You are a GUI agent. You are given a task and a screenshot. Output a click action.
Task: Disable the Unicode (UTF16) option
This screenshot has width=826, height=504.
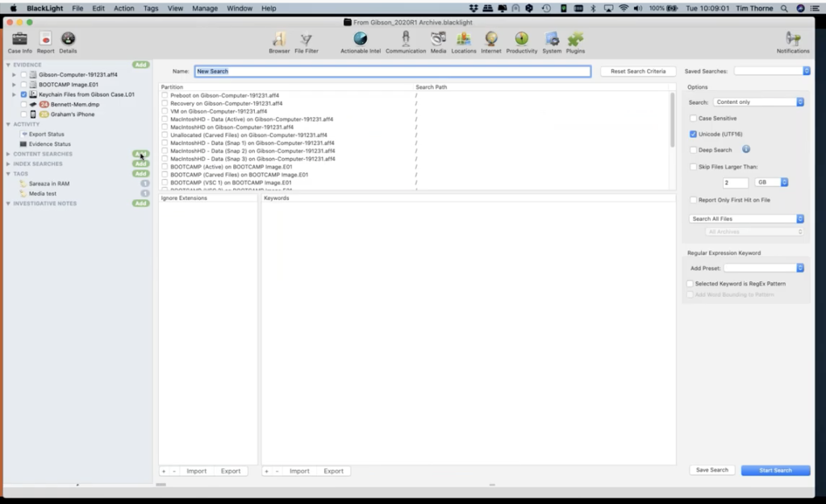(x=693, y=135)
